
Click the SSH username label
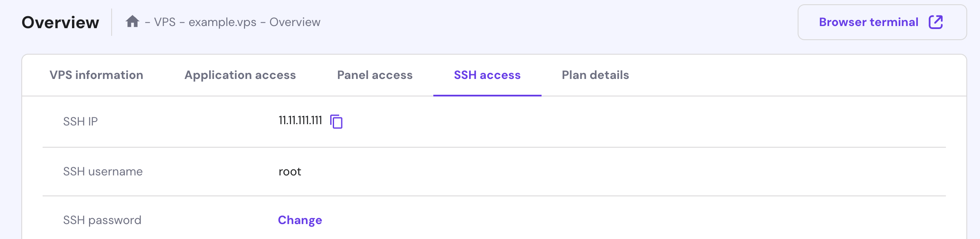tap(103, 172)
